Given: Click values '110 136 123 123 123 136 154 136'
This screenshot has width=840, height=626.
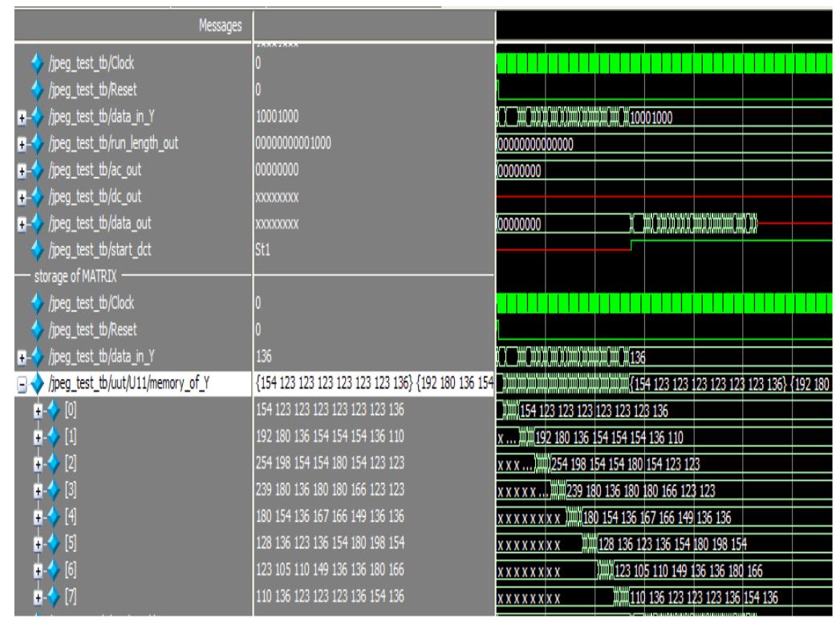Looking at the screenshot, I should (330, 596).
